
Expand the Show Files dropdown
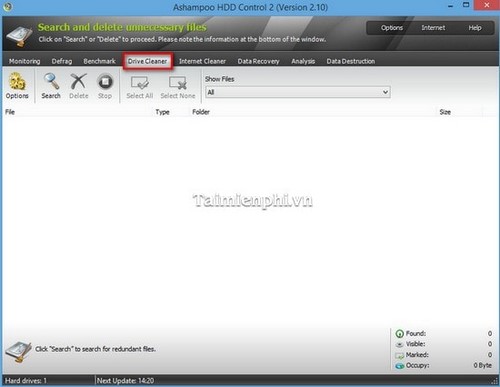coord(298,92)
